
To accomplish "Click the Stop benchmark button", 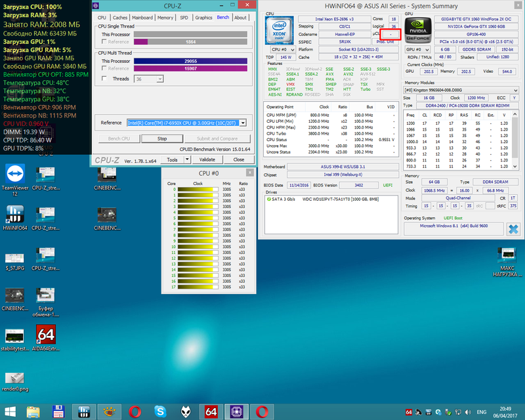I will point(162,138).
